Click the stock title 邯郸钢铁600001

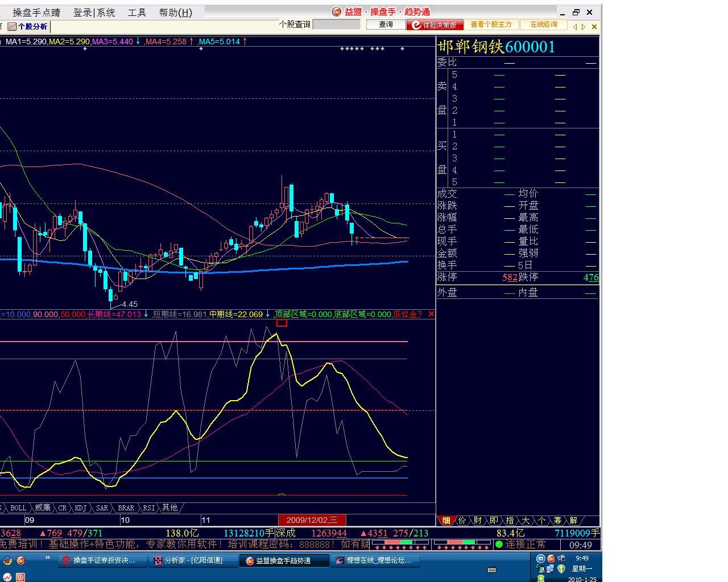pos(497,47)
